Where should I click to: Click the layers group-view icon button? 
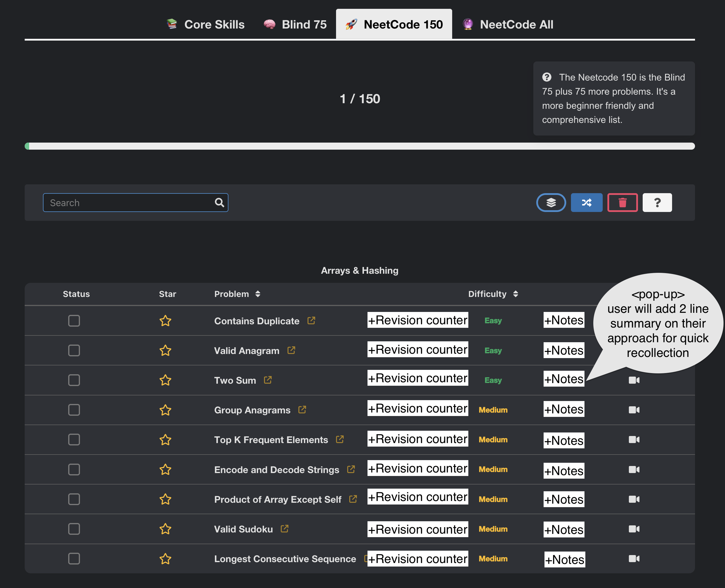pos(551,203)
